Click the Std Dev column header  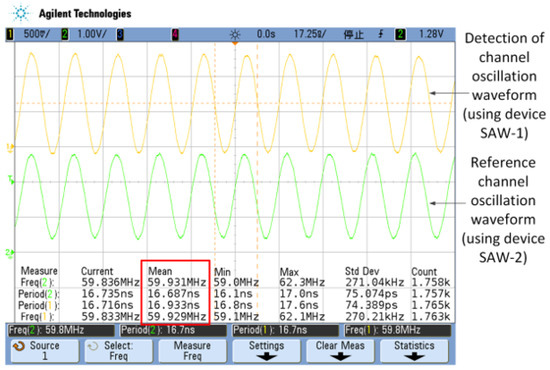(x=362, y=271)
